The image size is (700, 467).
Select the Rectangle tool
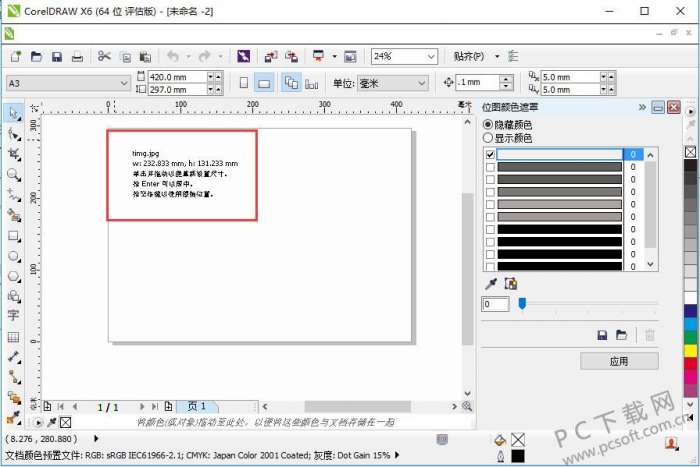[14, 236]
